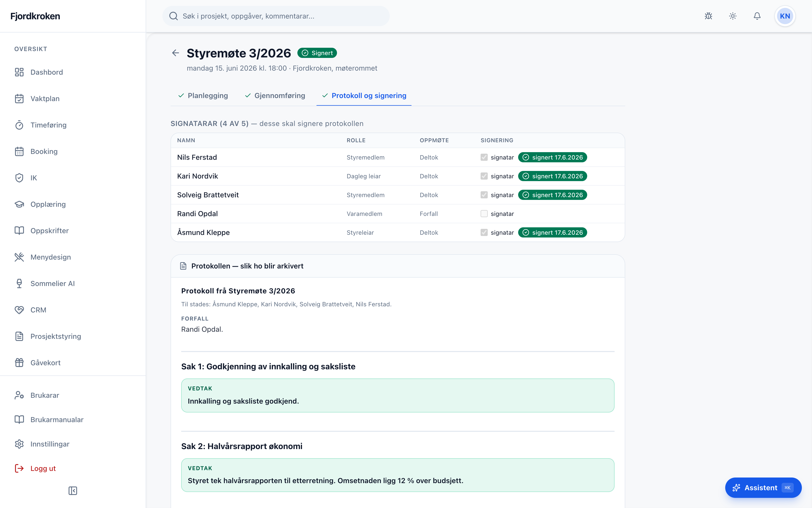The image size is (812, 508).
Task: Click the Nils Ferstad name cell
Action: tap(197, 157)
